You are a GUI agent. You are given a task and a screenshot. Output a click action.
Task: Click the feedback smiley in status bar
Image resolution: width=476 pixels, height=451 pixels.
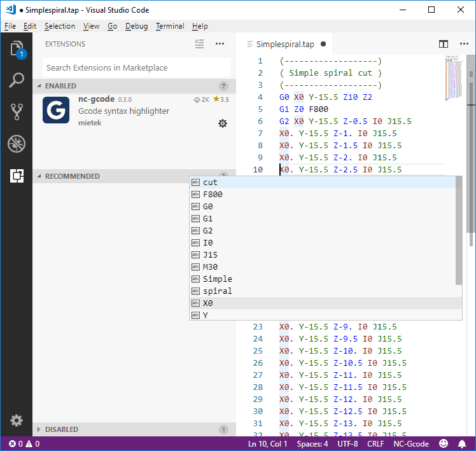[x=444, y=443]
